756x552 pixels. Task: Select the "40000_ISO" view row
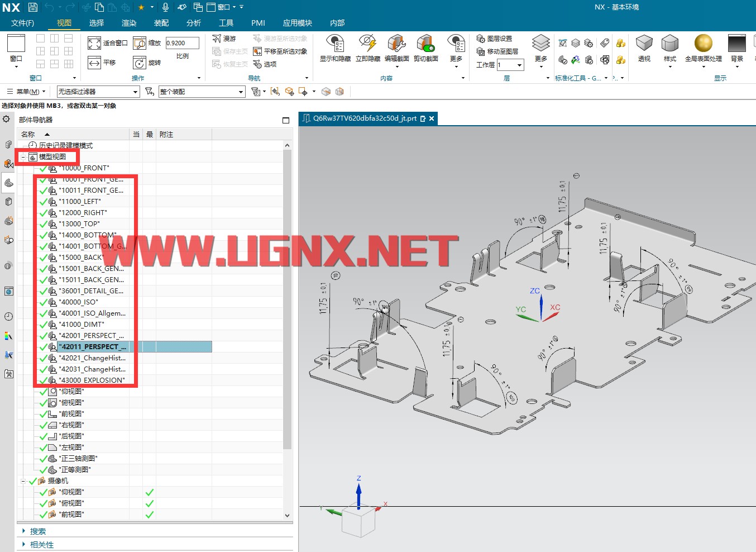coord(78,302)
